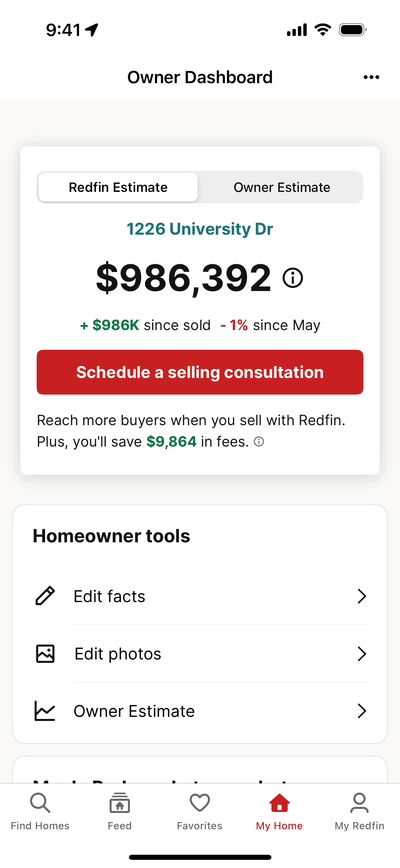Open the Feed icon in bottom bar
Image resolution: width=400 pixels, height=868 pixels.
[x=120, y=803]
